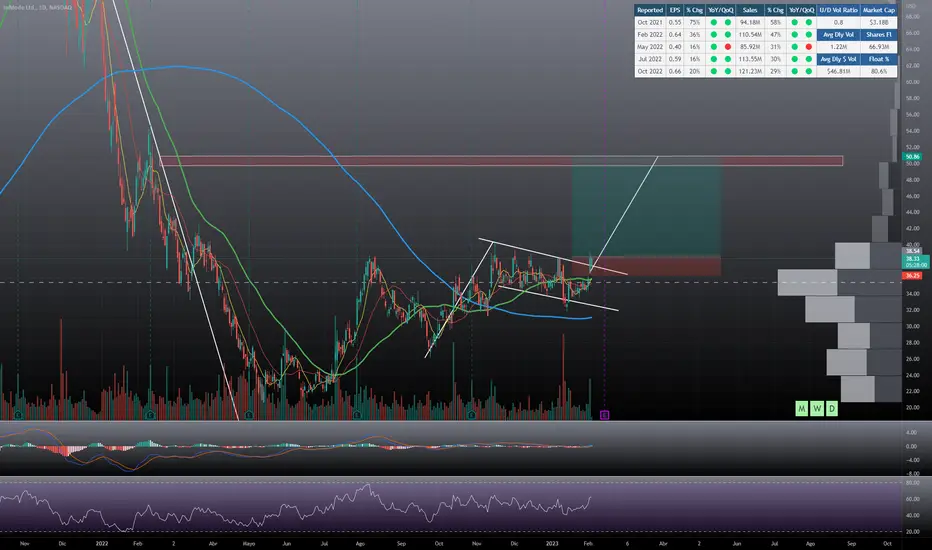Click the purple E earnings marker
Screen dimensions: 932x550
604,413
